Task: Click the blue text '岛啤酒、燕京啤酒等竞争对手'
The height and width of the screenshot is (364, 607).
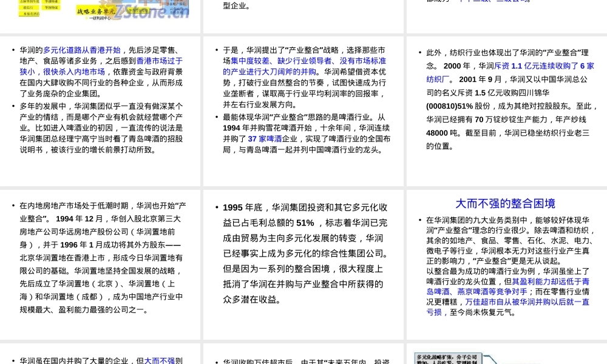Action: (x=476, y=292)
